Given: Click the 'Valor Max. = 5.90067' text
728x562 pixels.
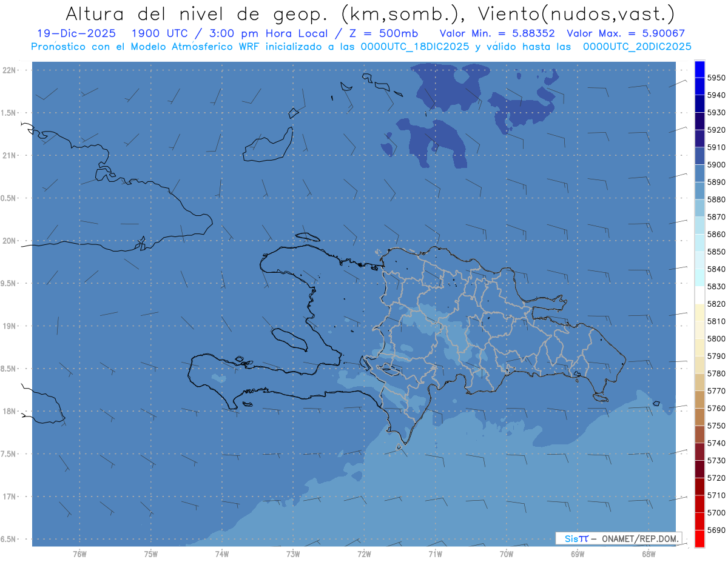Looking at the screenshot, I should 625,33.
